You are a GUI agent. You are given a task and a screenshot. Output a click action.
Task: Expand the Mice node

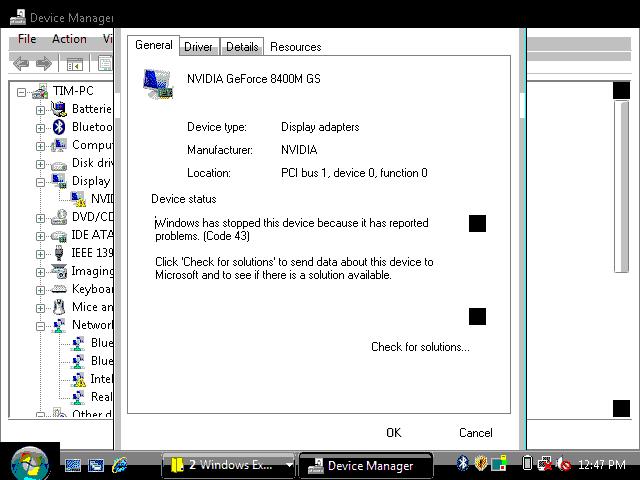40,308
